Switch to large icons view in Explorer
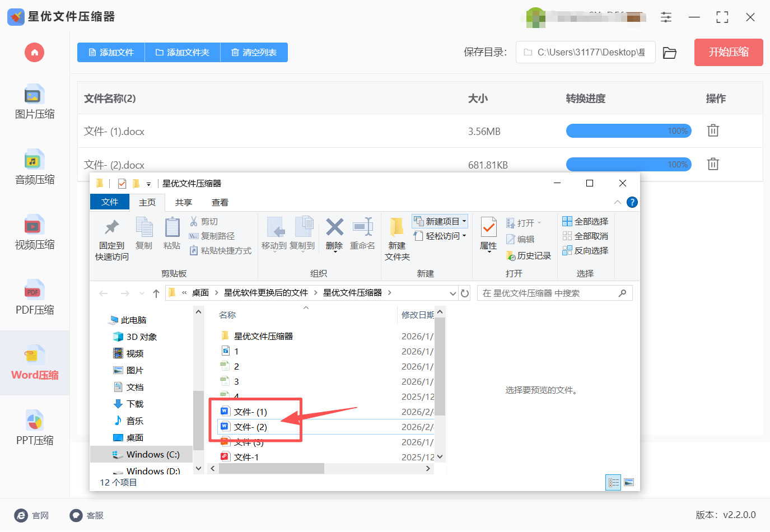Screen dimensions: 770x532 point(629,482)
